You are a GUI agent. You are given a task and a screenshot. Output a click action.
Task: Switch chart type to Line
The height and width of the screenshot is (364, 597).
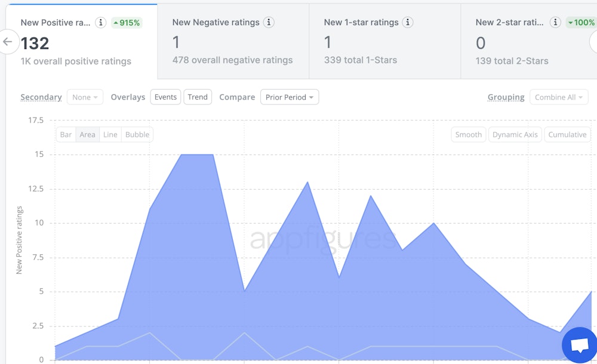(x=110, y=134)
